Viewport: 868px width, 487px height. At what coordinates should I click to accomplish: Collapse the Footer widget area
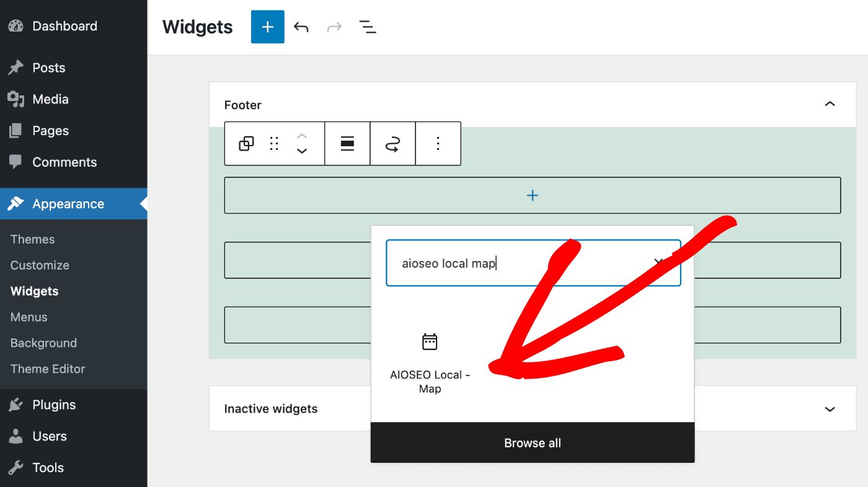point(830,104)
